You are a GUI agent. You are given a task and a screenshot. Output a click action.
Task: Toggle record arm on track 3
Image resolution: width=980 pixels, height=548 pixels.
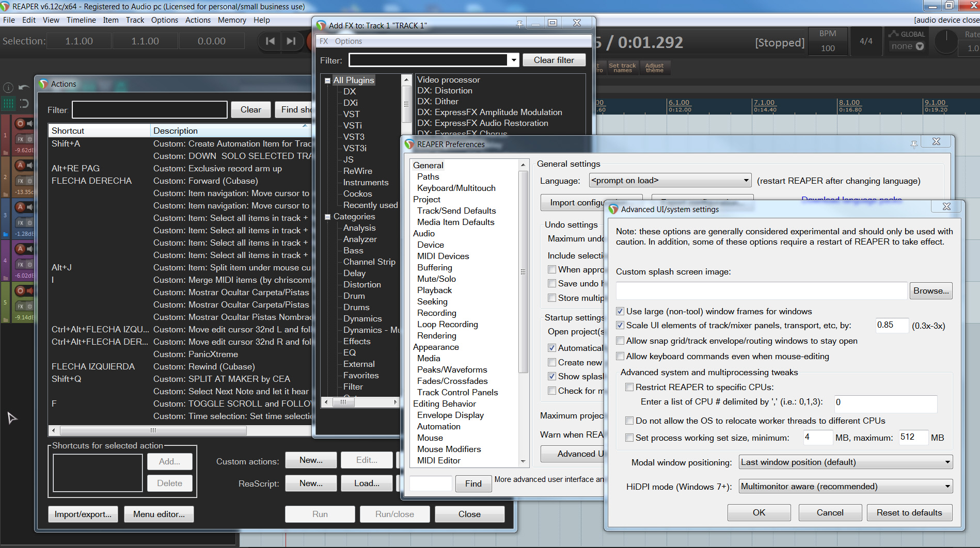(20, 207)
